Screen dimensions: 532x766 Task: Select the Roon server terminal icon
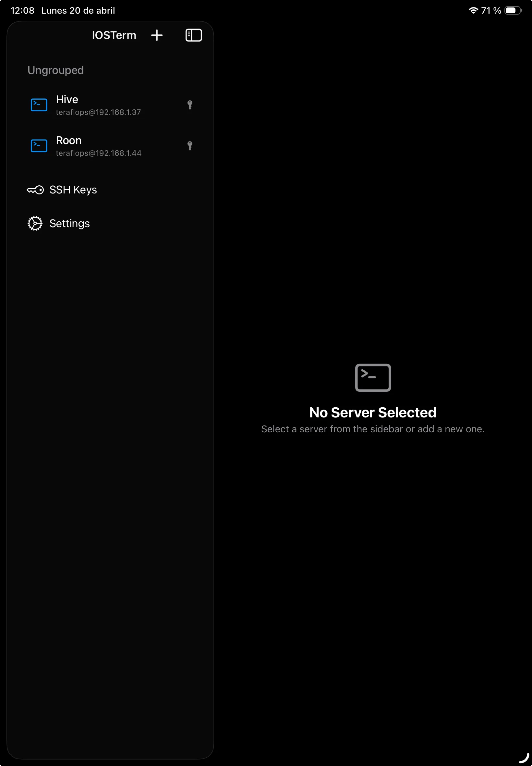click(38, 145)
